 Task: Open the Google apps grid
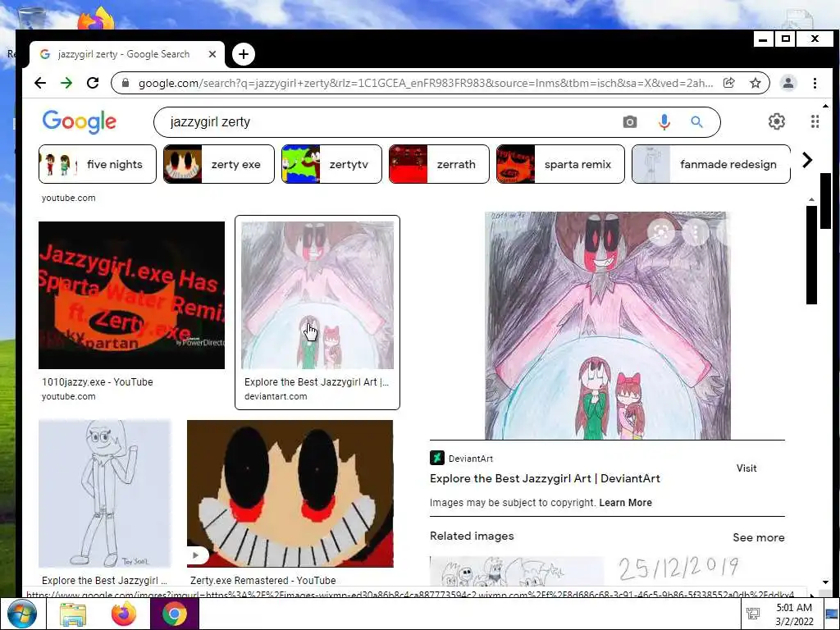click(815, 121)
